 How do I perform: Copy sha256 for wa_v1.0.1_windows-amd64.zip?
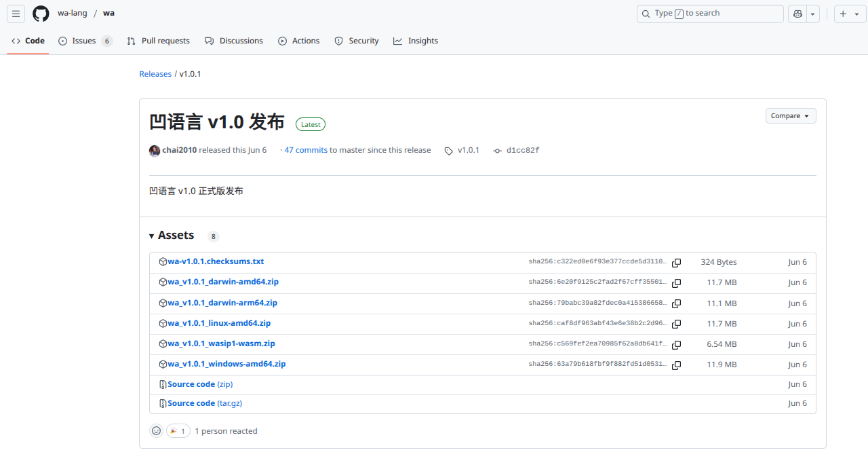click(676, 365)
